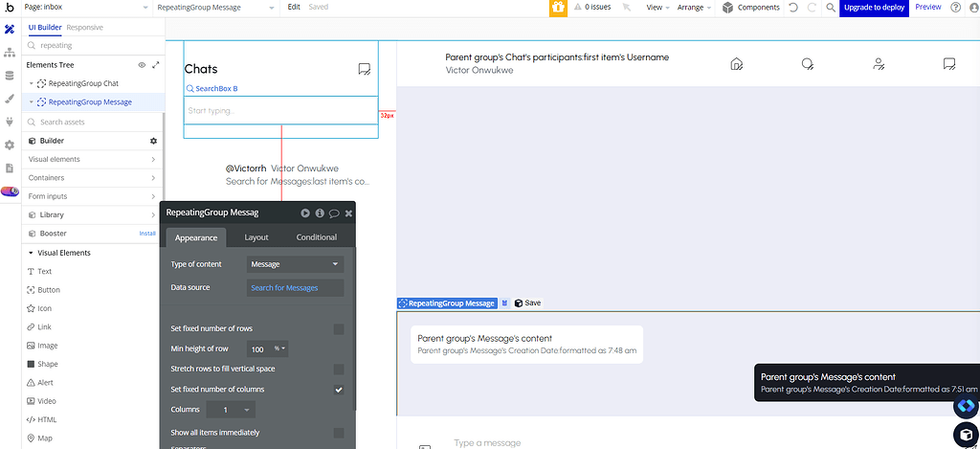Viewport: 980px width, 449px height.
Task: Toggle Elements Tree eye visibility icon
Action: [x=142, y=65]
